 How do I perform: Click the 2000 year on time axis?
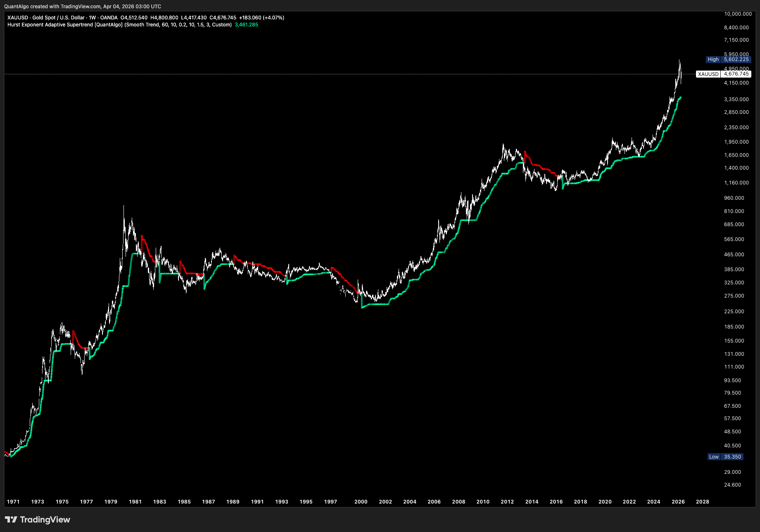coord(361,502)
